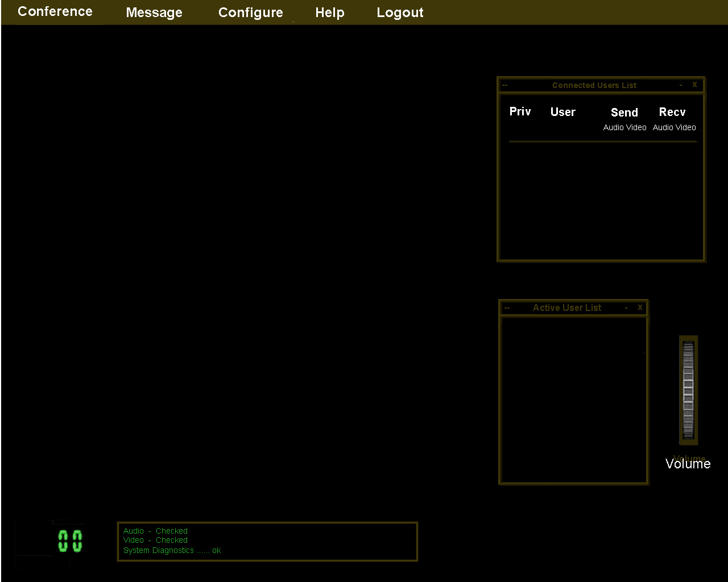Click the green 00 digital counter
Image resolution: width=728 pixels, height=582 pixels.
click(x=70, y=541)
